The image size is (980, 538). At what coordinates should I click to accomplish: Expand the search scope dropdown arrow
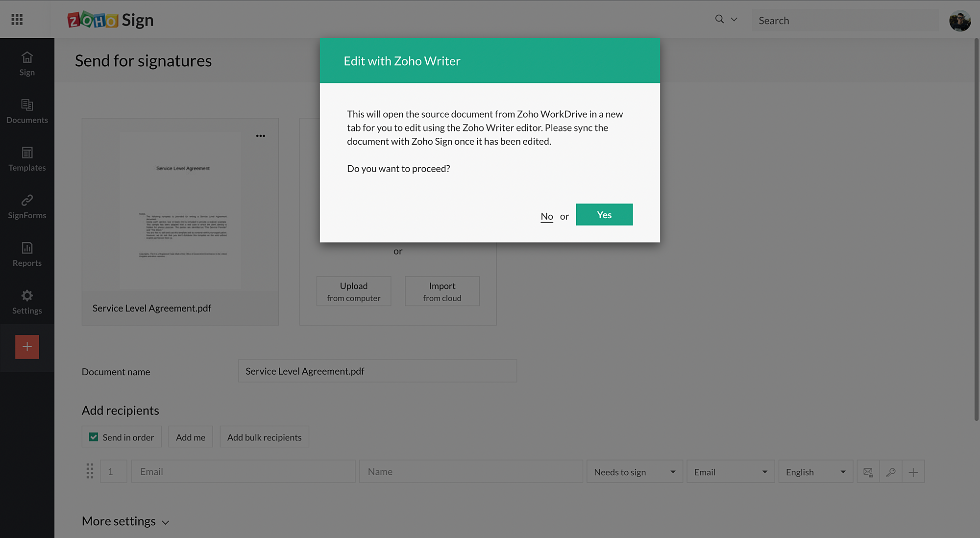click(x=734, y=20)
